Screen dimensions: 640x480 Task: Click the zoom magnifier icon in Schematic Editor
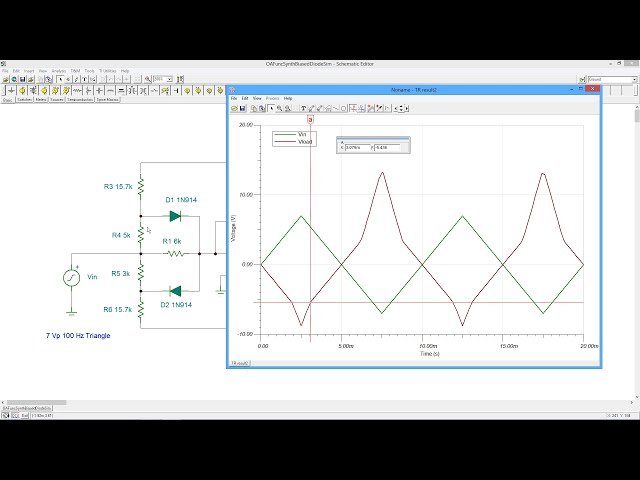(x=147, y=79)
